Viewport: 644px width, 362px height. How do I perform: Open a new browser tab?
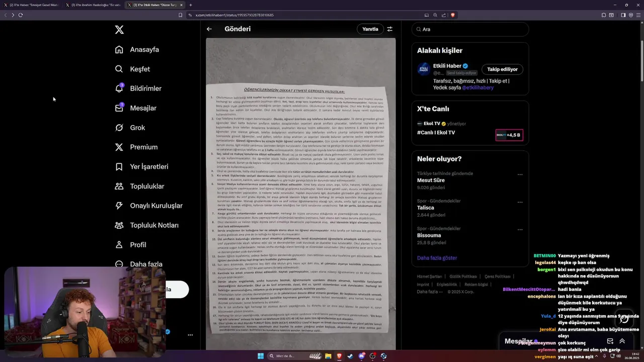[x=191, y=5]
